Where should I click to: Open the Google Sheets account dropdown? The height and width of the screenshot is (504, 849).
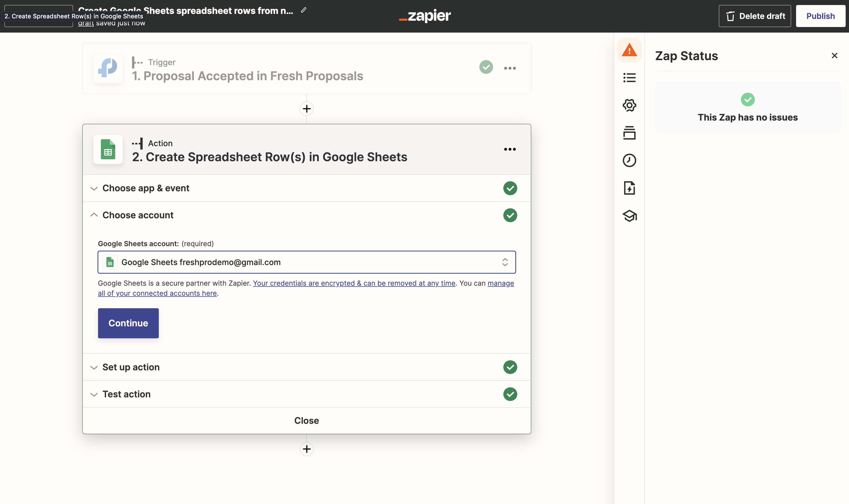pyautogui.click(x=306, y=262)
